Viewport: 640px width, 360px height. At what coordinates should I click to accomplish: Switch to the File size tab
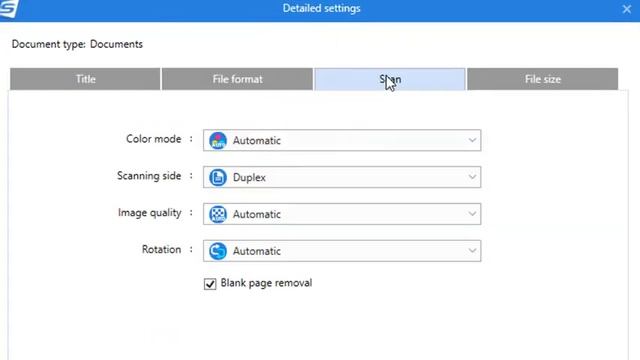542,79
